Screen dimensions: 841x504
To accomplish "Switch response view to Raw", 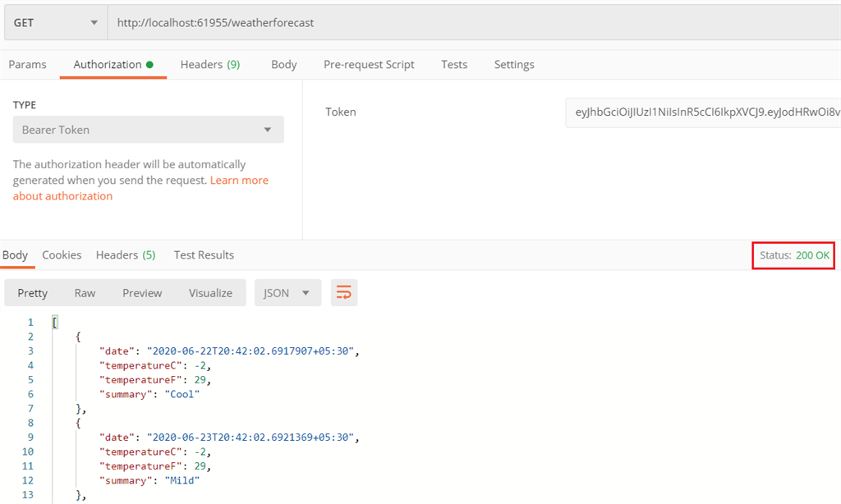I will click(x=85, y=293).
